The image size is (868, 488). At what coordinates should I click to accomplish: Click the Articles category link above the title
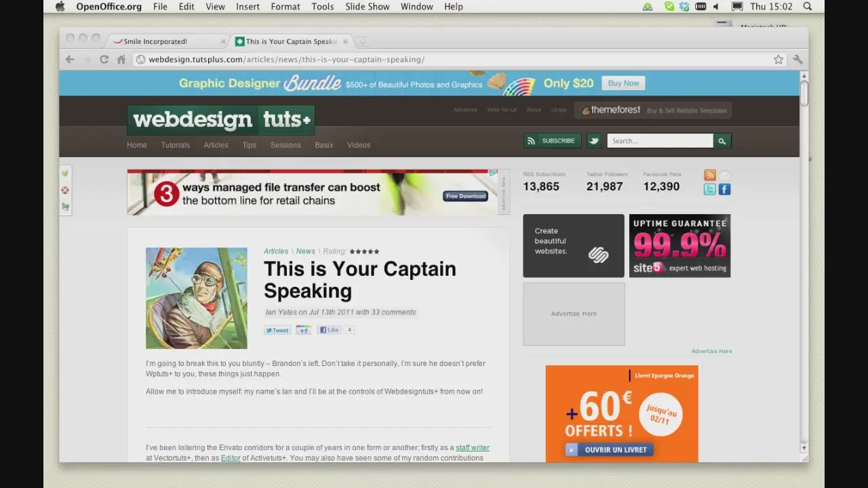[276, 251]
